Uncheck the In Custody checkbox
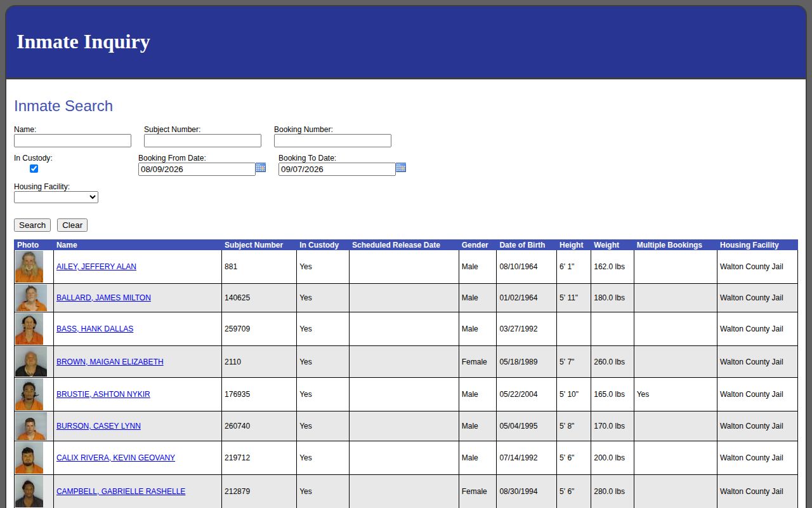Image resolution: width=812 pixels, height=508 pixels. [34, 169]
